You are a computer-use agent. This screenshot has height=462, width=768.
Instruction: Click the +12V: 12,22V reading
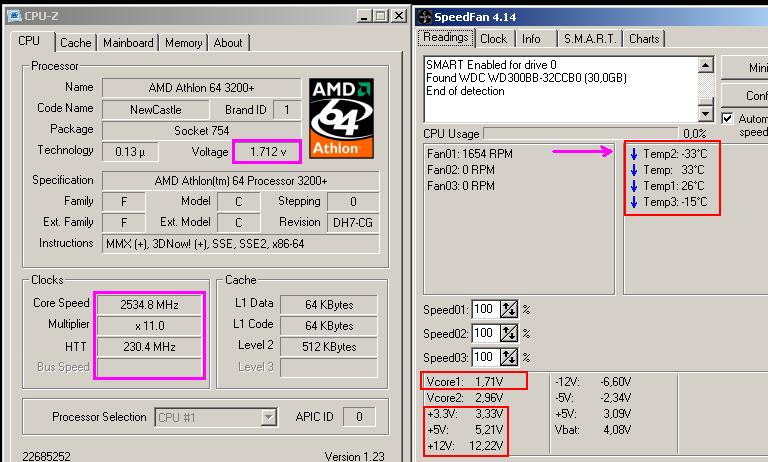click(465, 446)
